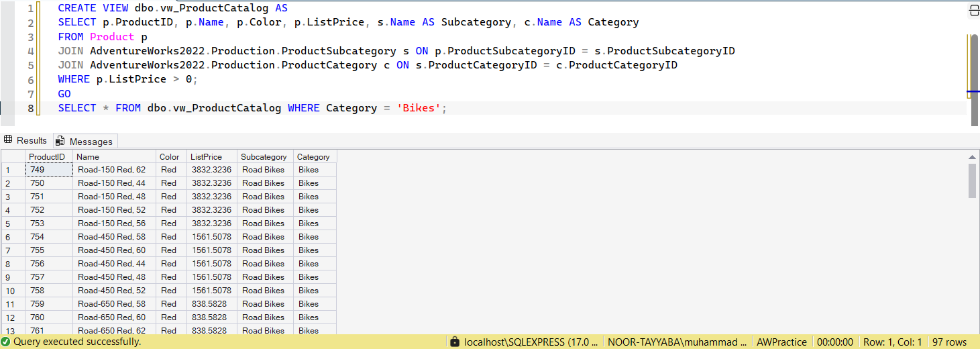Click the Messages tab icon
The width and height of the screenshot is (980, 349).
(60, 141)
